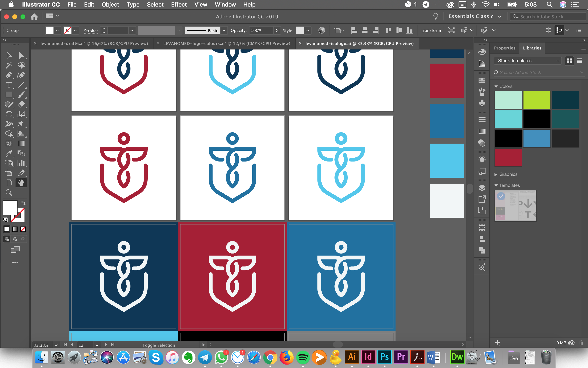Expand the Graphics section
Screen dimensions: 588x368
click(x=496, y=174)
